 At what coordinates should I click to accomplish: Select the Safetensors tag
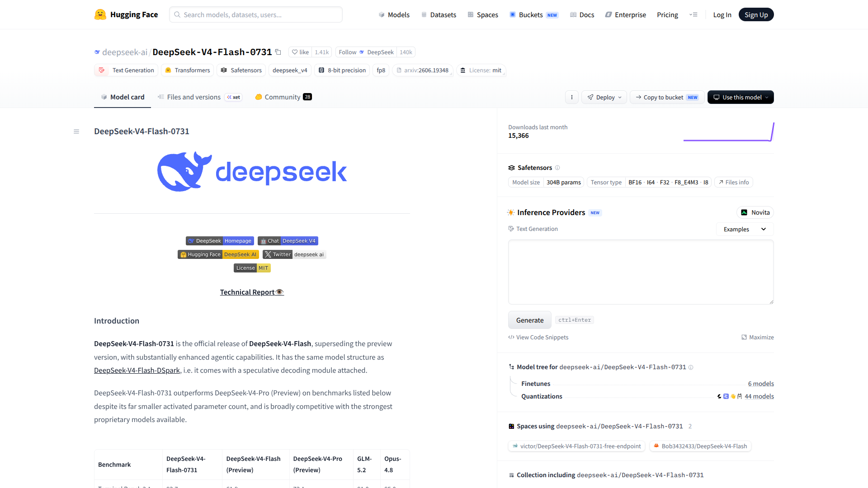point(241,70)
